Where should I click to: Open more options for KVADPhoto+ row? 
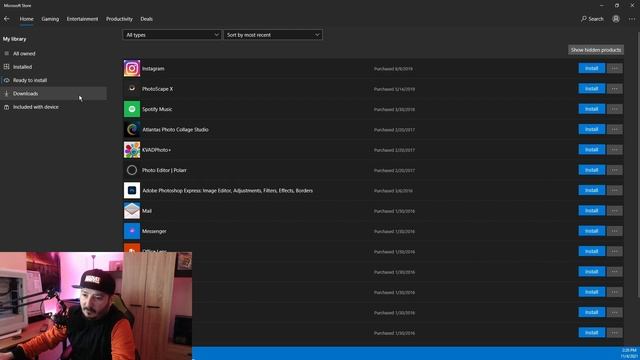coord(615,150)
